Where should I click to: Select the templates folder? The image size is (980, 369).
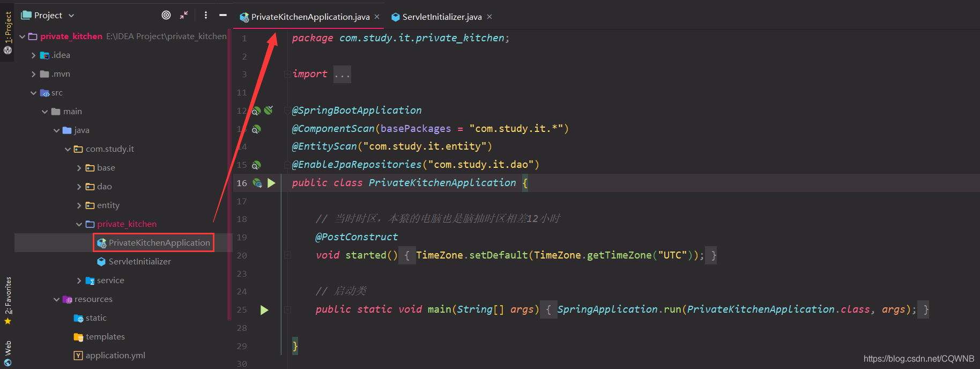(x=105, y=337)
